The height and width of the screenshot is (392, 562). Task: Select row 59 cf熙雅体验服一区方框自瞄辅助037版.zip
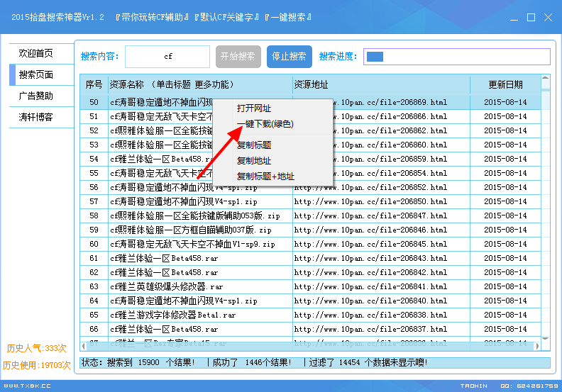pos(191,230)
